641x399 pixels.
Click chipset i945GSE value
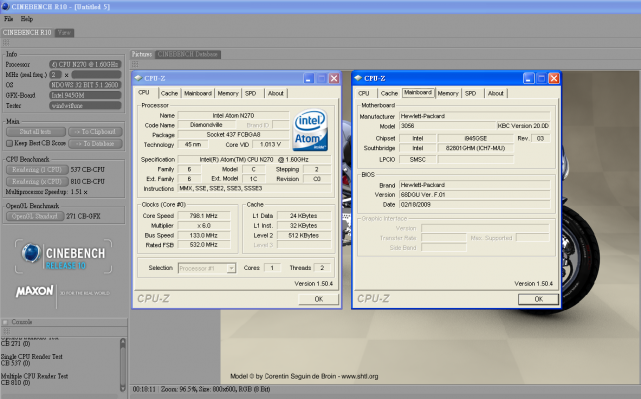click(476, 138)
